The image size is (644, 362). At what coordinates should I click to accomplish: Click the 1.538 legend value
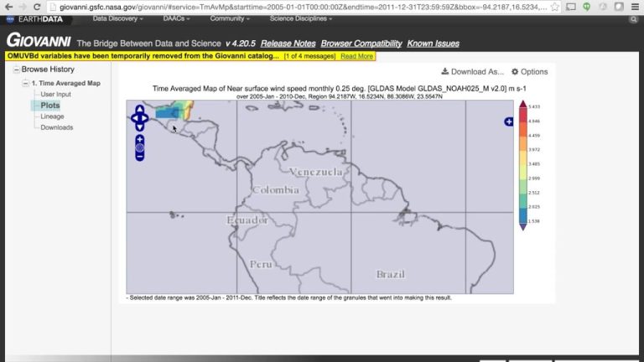534,221
